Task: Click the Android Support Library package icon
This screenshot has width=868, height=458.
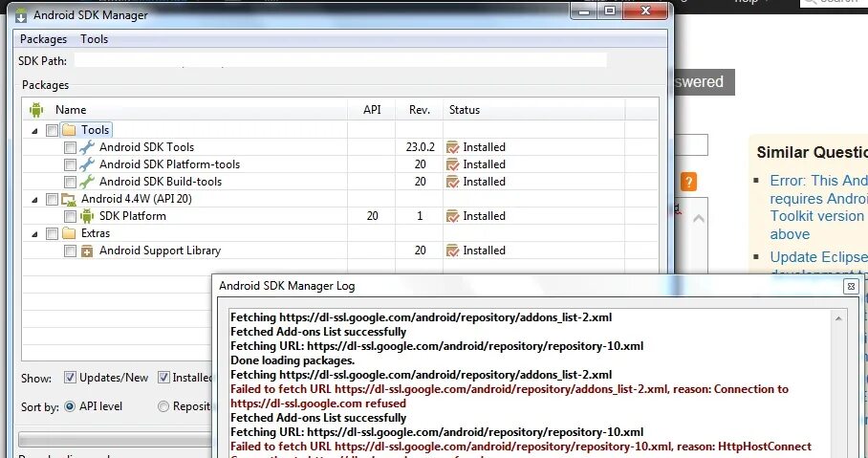Action: click(87, 251)
